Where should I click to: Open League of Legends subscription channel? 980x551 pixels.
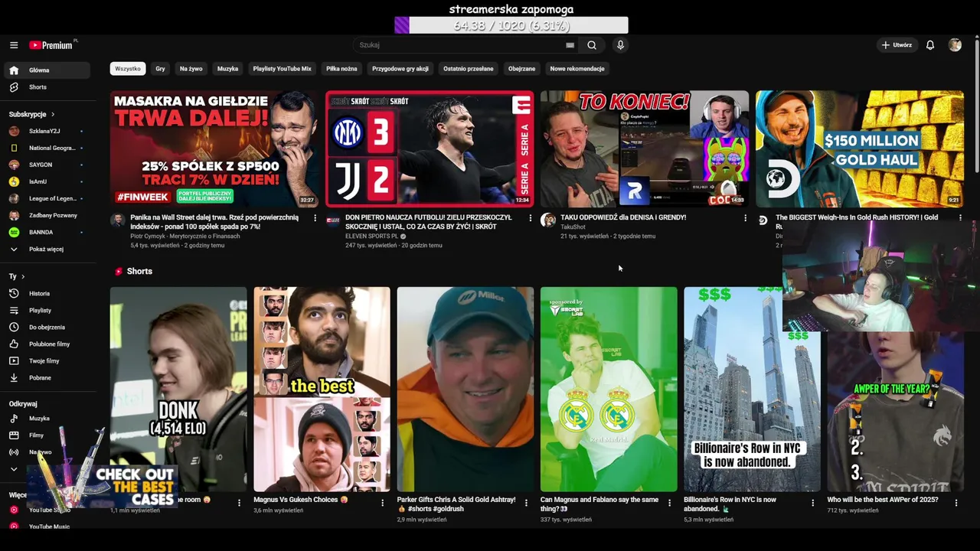(46, 198)
